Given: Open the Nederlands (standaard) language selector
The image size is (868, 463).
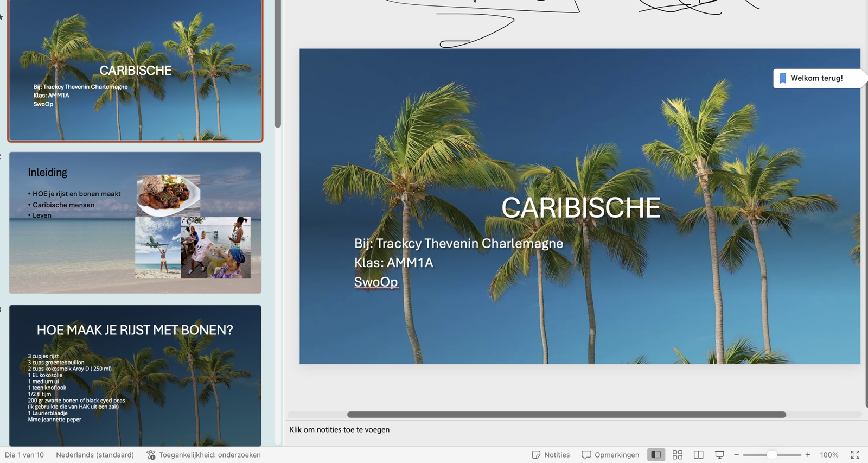Looking at the screenshot, I should 95,455.
